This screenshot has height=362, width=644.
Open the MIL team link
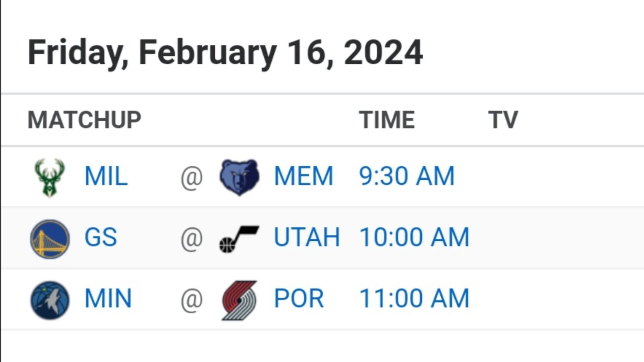(106, 176)
